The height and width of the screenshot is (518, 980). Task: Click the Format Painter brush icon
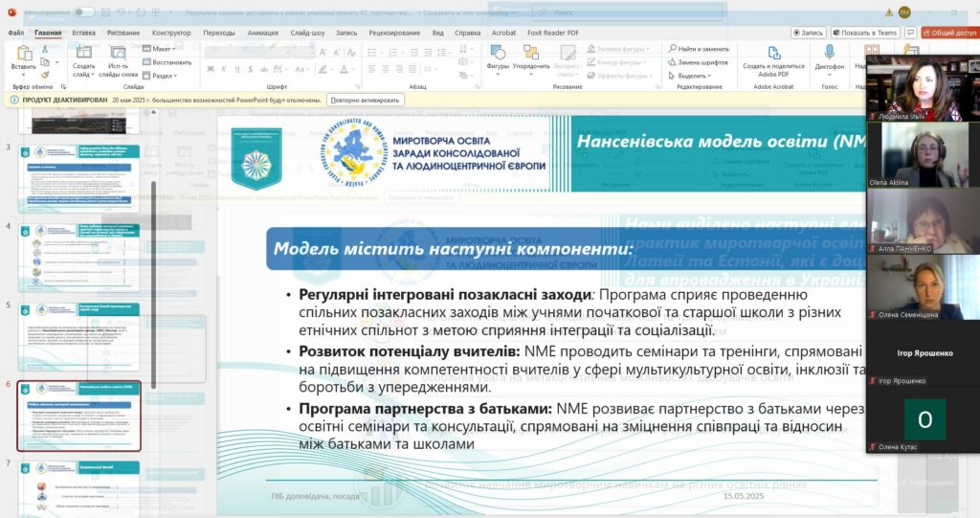click(x=44, y=75)
